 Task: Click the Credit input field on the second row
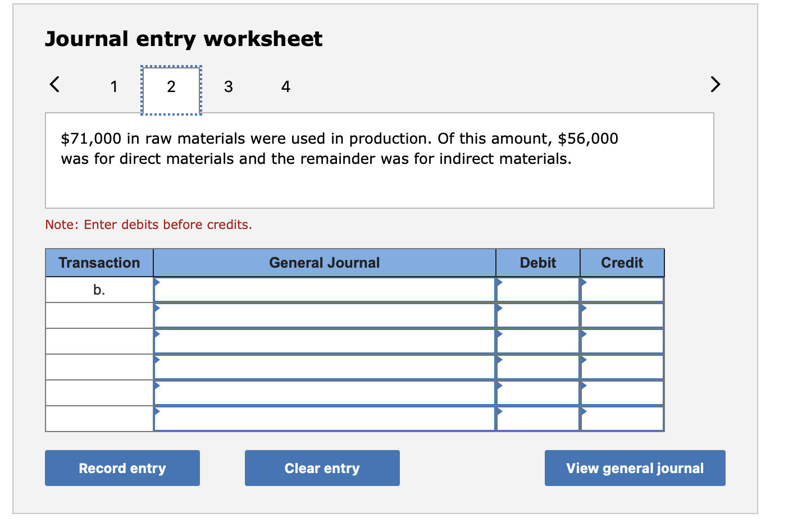tap(622, 314)
